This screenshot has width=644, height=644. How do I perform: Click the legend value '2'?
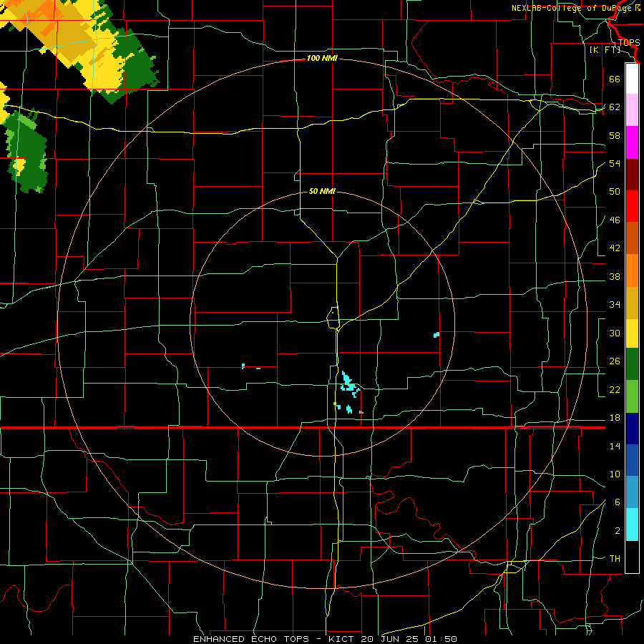point(618,531)
